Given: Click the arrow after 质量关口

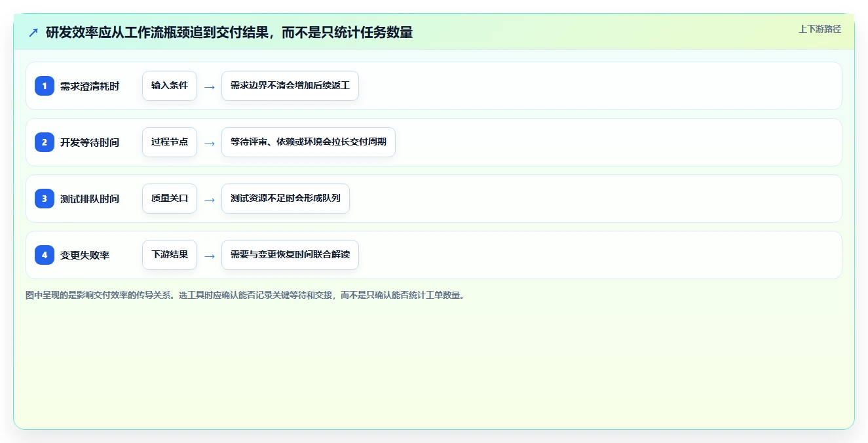Looking at the screenshot, I should [210, 199].
